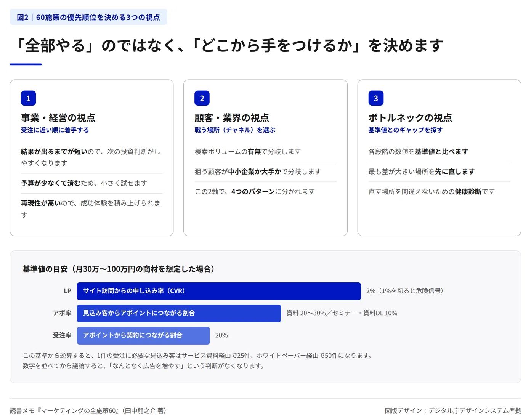This screenshot has width=531, height=420.
Task: Click the line 再現性が高いので
Action: click(91, 209)
